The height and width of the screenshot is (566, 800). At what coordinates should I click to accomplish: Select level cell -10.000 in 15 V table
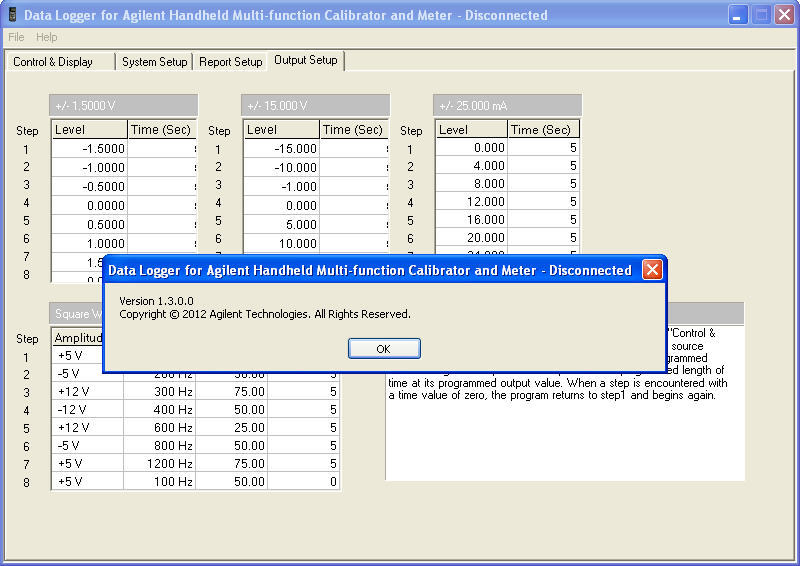(282, 167)
